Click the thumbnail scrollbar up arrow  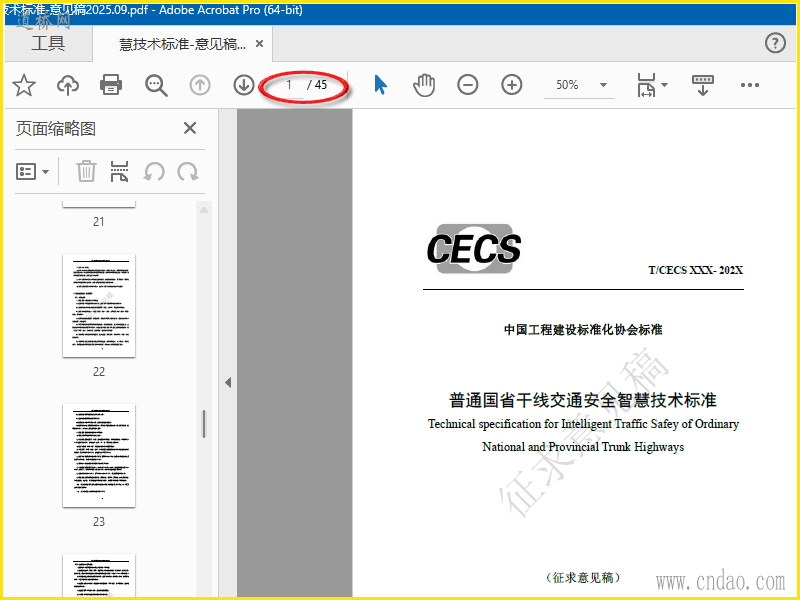click(x=204, y=210)
